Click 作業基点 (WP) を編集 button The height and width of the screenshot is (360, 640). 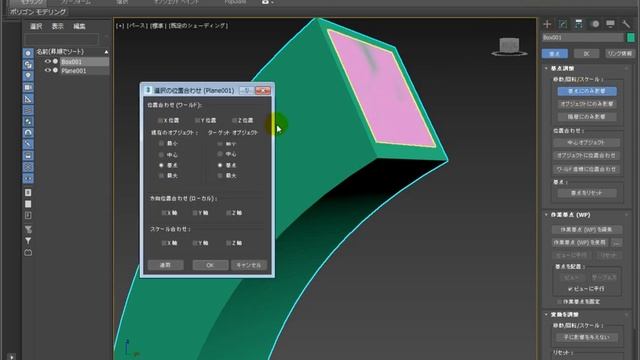pyautogui.click(x=587, y=230)
